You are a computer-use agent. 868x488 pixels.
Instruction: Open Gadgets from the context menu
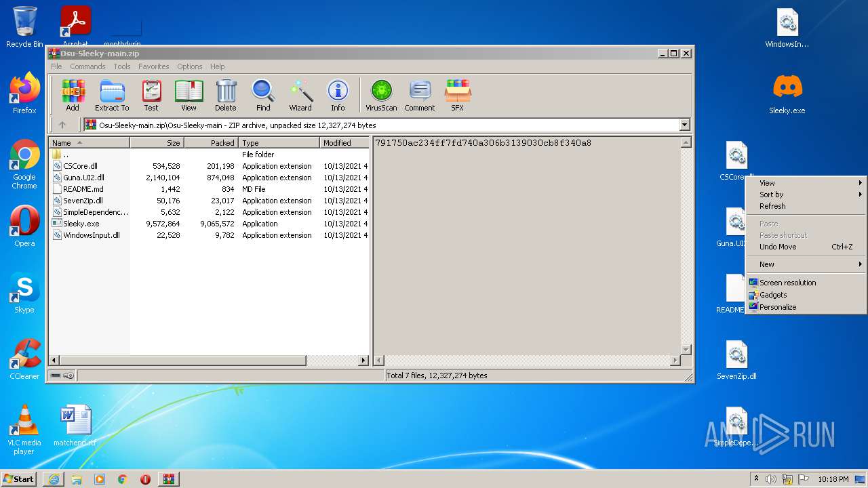pyautogui.click(x=806, y=295)
